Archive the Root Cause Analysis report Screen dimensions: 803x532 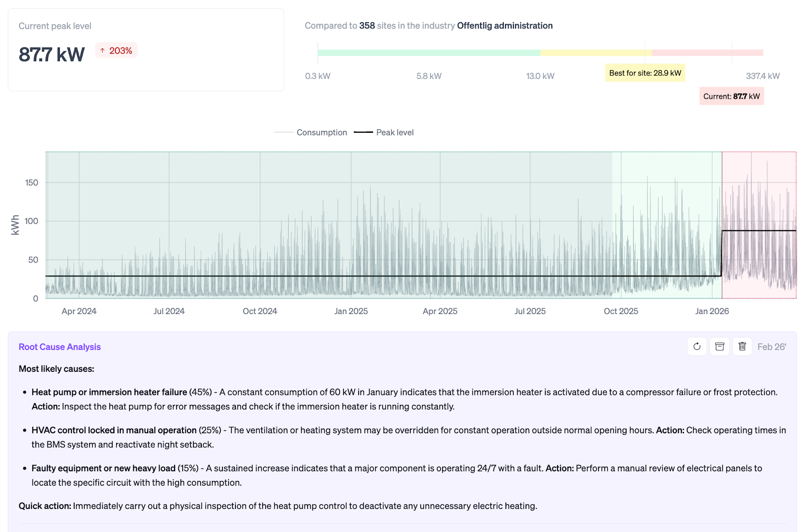[719, 346]
